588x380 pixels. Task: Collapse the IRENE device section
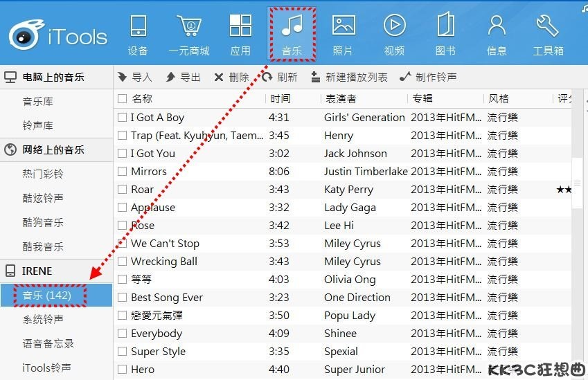tap(56, 271)
